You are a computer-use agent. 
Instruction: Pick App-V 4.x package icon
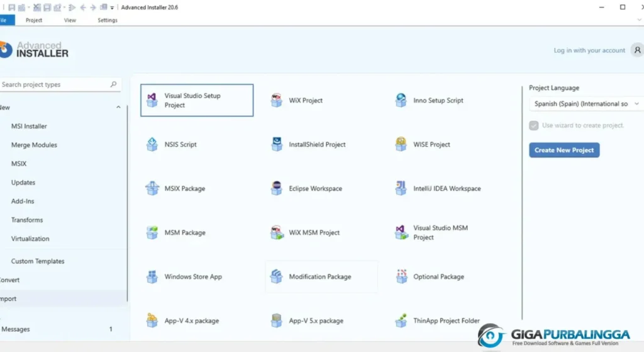pos(152,321)
